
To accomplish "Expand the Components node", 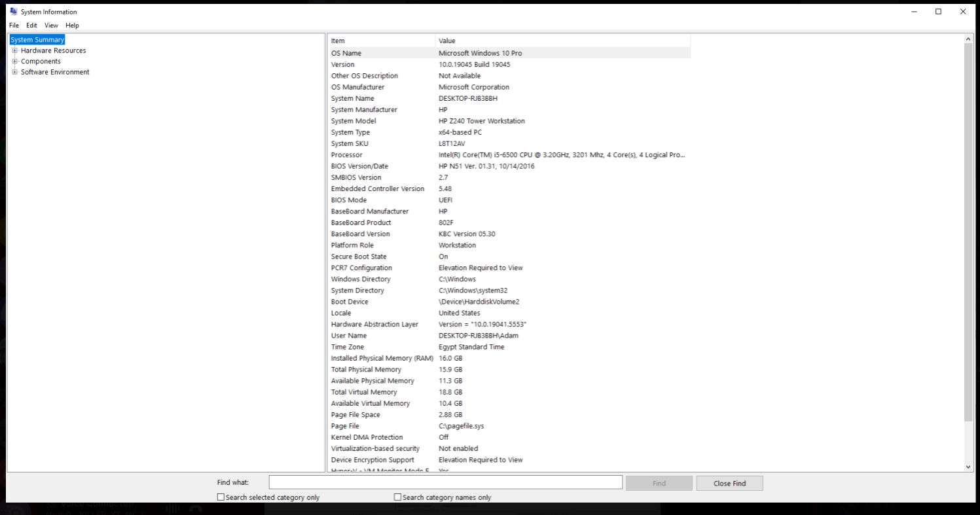I will [15, 62].
